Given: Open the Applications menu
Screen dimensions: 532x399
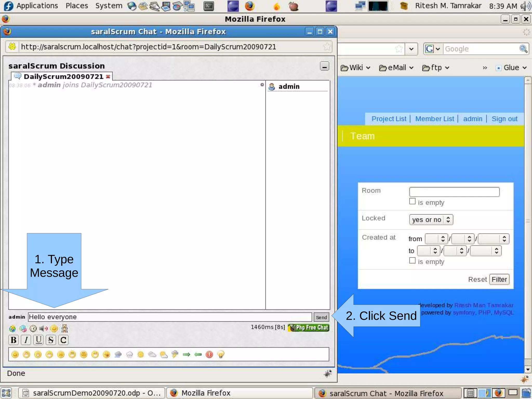Looking at the screenshot, I should click(37, 6).
